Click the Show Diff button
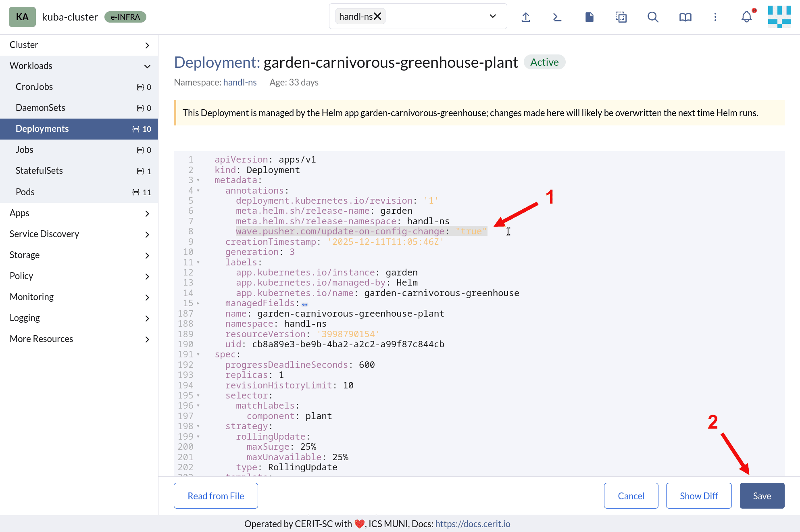 tap(698, 496)
